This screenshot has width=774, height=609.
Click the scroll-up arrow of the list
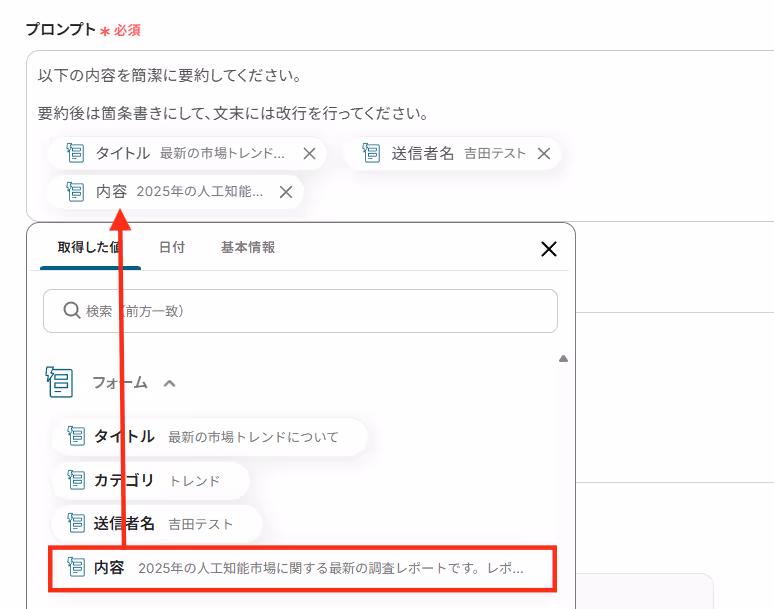[563, 359]
